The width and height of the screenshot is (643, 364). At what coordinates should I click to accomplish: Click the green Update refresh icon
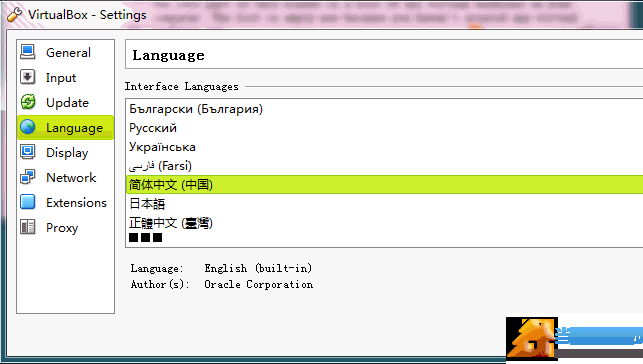(28, 102)
